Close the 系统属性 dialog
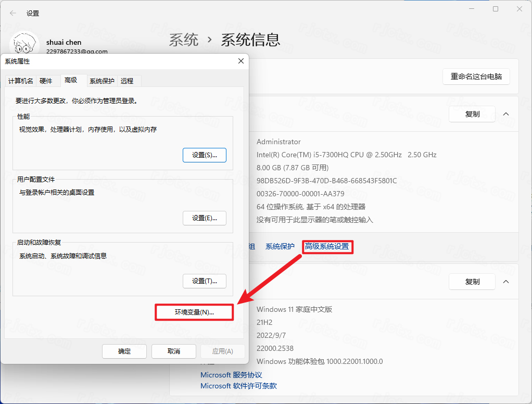 coord(240,61)
